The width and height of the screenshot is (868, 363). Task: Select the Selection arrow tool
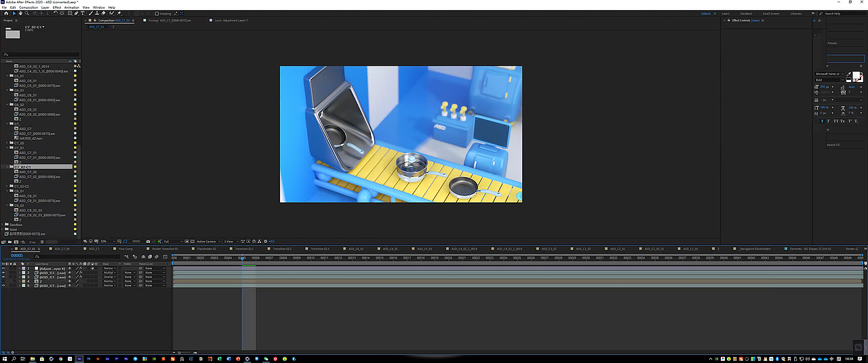[14, 13]
